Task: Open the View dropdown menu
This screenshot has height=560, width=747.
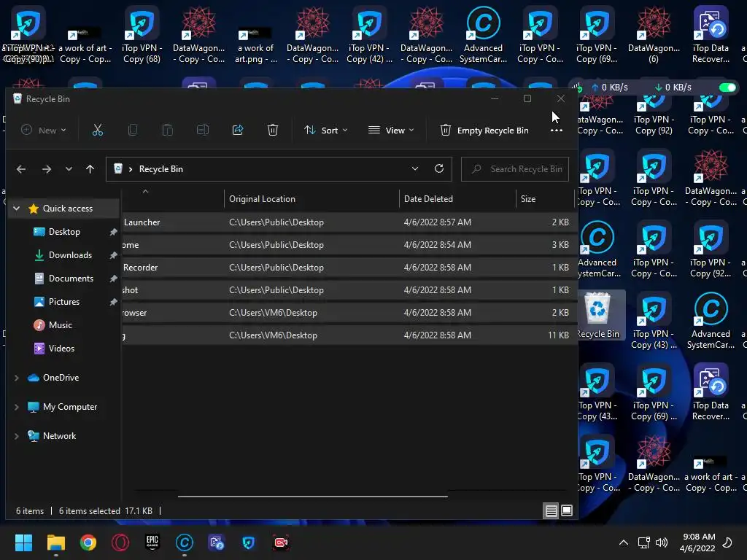Action: (391, 130)
